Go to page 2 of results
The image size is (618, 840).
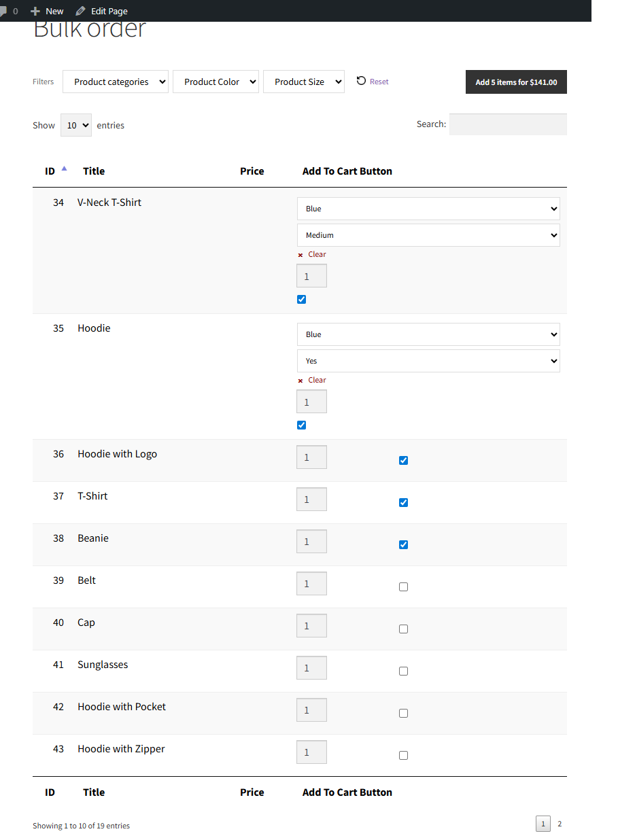559,823
